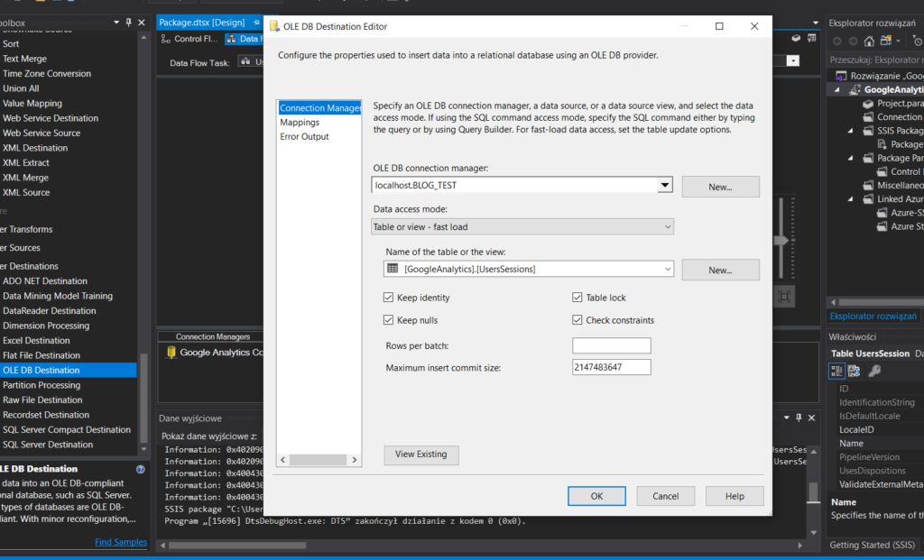
Task: Click Cancel in OLE DB Destination Editor
Action: pyautogui.click(x=665, y=496)
